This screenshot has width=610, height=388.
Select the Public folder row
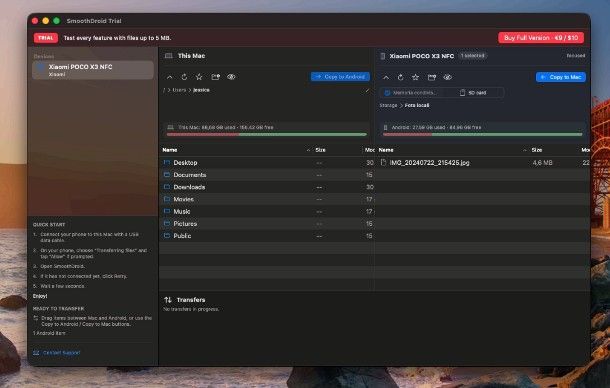pyautogui.click(x=267, y=236)
